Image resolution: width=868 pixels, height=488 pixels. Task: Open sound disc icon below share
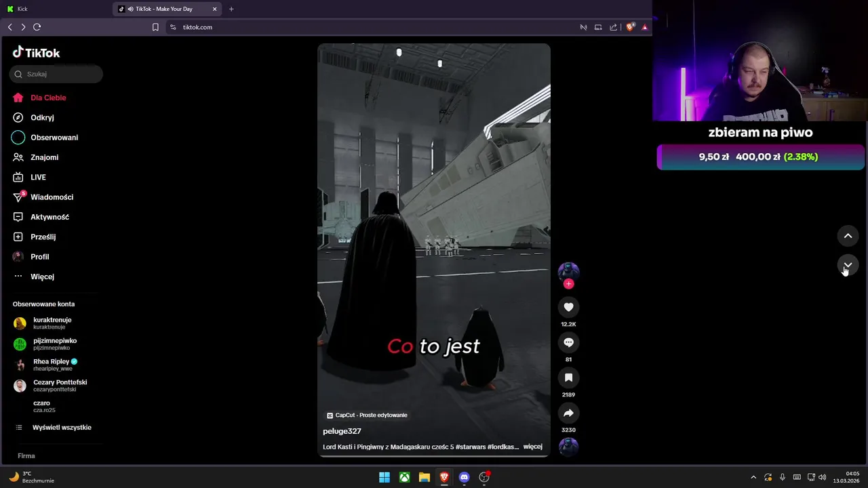coord(568,446)
